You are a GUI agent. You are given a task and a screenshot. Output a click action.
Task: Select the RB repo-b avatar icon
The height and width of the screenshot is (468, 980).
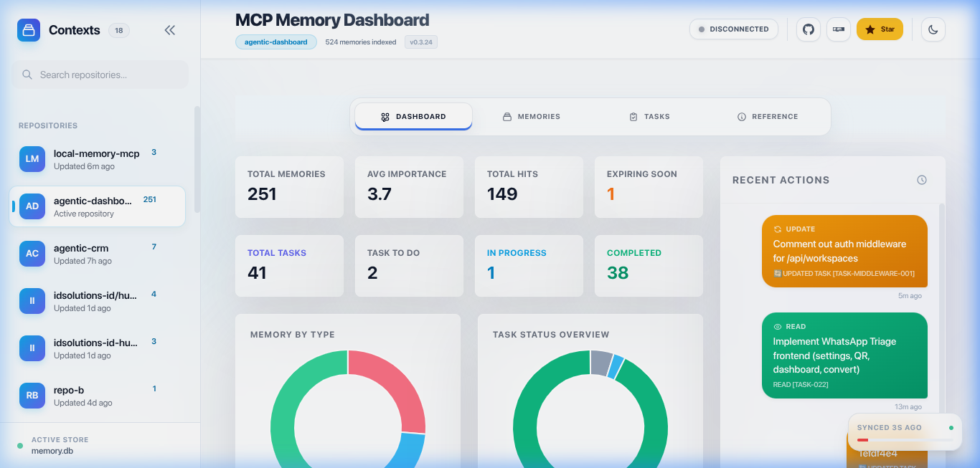pos(32,395)
